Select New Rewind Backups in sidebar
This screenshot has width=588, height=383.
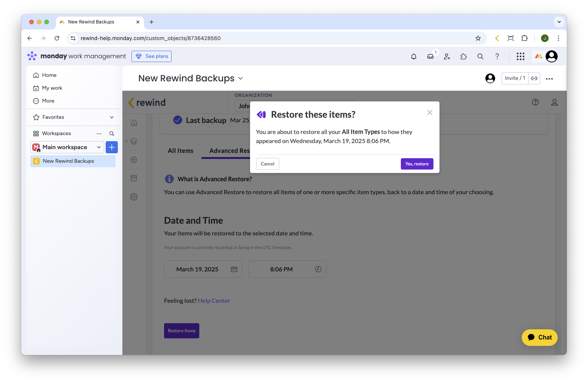[x=73, y=161]
